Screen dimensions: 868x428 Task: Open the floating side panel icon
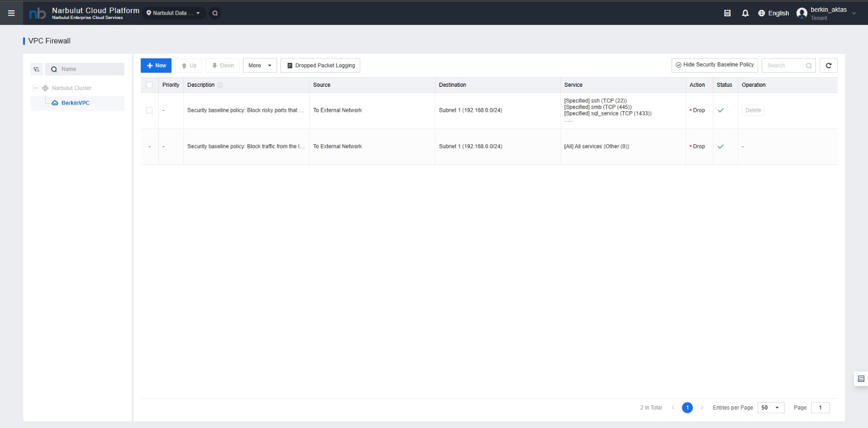click(861, 379)
